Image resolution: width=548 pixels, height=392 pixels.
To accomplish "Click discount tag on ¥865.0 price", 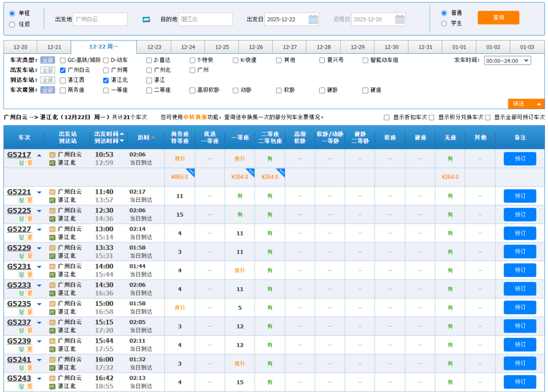I will pyautogui.click(x=190, y=172).
